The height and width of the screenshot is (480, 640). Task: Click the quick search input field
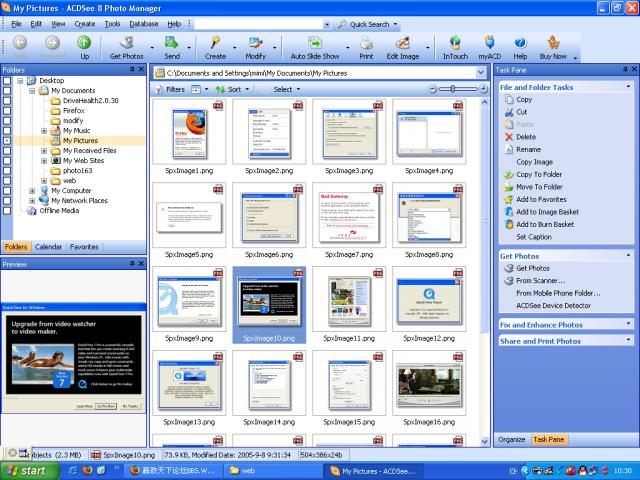click(x=260, y=24)
